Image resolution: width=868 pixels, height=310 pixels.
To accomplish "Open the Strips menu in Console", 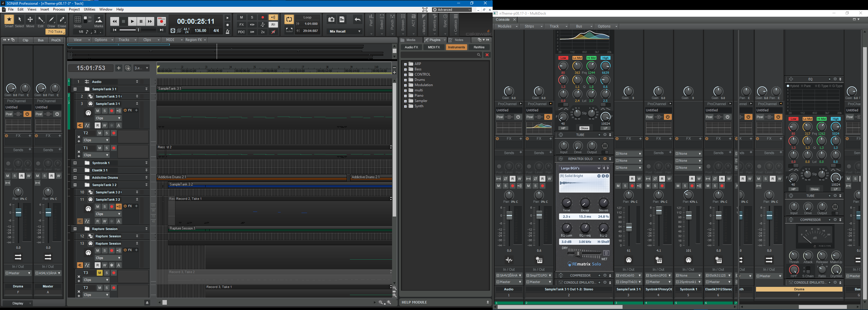I will [x=532, y=26].
